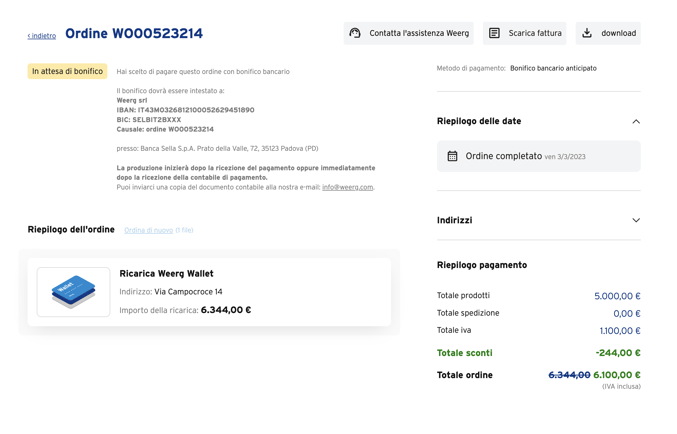
Task: Click the In attesa di bonifico badge
Action: (67, 71)
